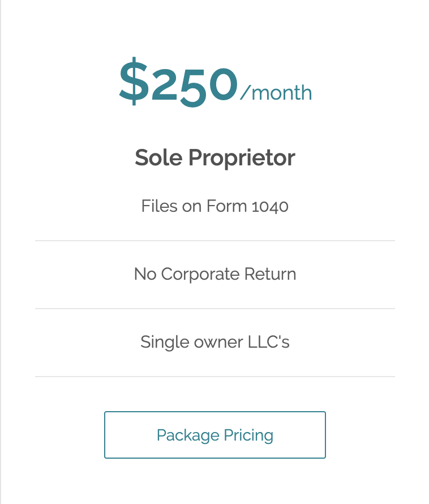Open the Package Pricing button
The image size is (429, 504).
[215, 434]
